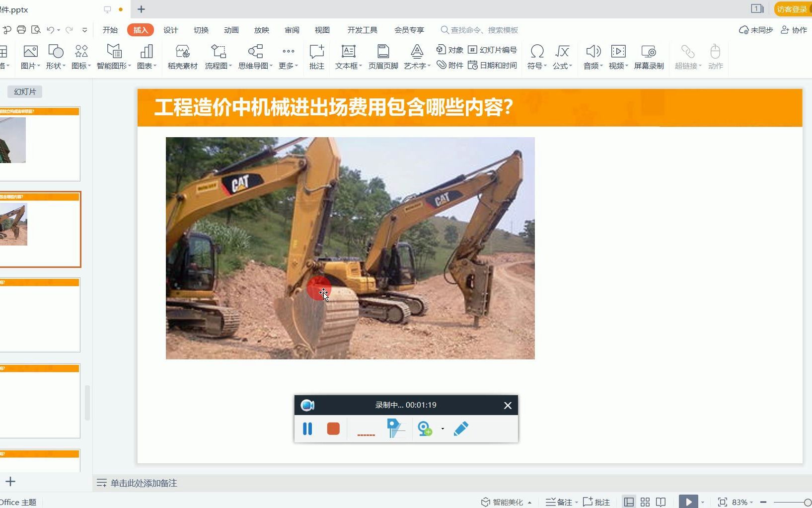Click the Print icon in quick toolbar
The height and width of the screenshot is (508, 812).
[21, 30]
